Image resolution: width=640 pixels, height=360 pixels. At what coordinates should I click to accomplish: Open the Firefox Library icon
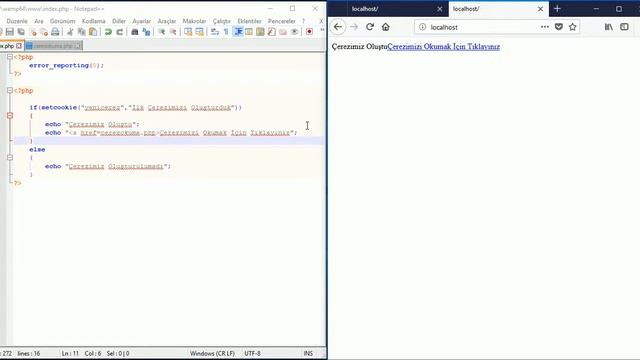click(609, 27)
